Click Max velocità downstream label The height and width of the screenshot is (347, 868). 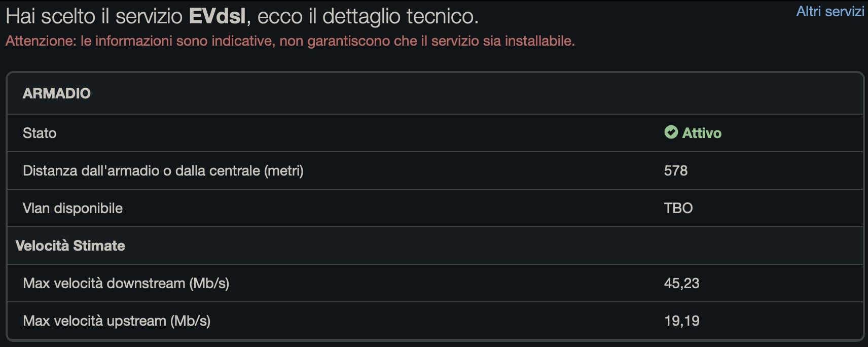[126, 283]
